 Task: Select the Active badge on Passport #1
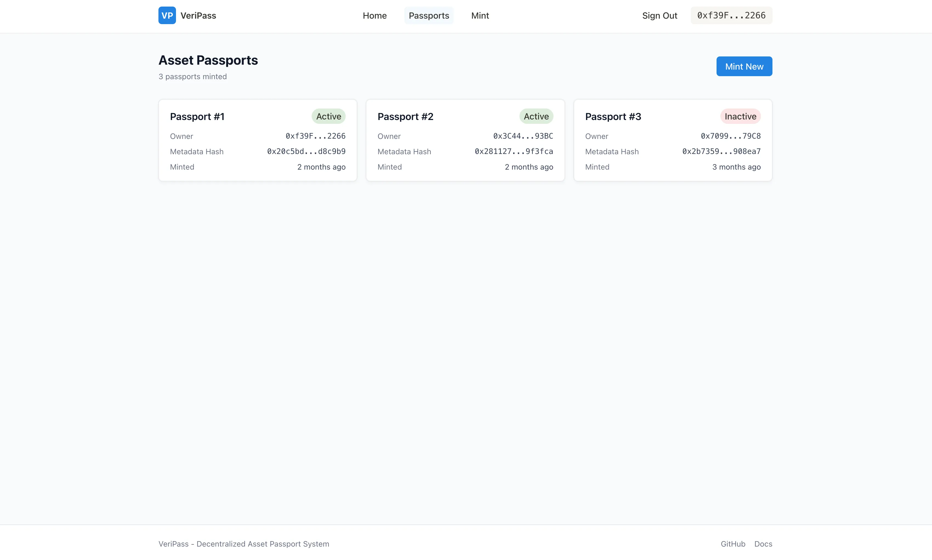[x=328, y=116]
